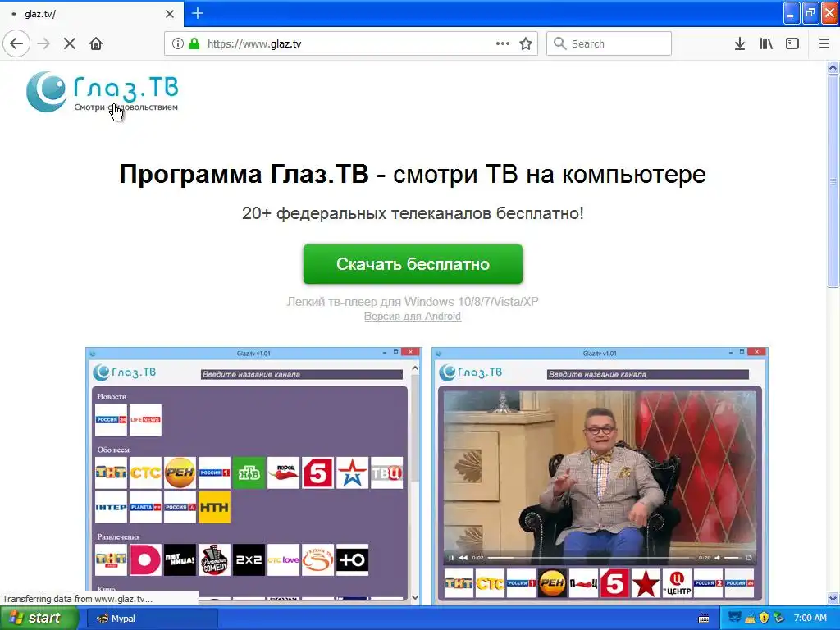
Task: Pick the Звезда star channel icon
Action: tap(352, 472)
